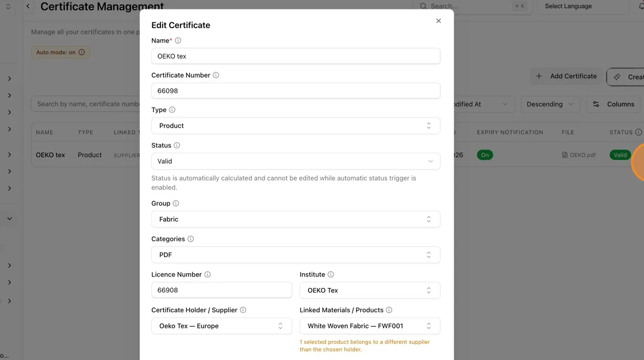Open the OEKO.pdf file link
Image resolution: width=644 pixels, height=360 pixels.
click(x=578, y=155)
